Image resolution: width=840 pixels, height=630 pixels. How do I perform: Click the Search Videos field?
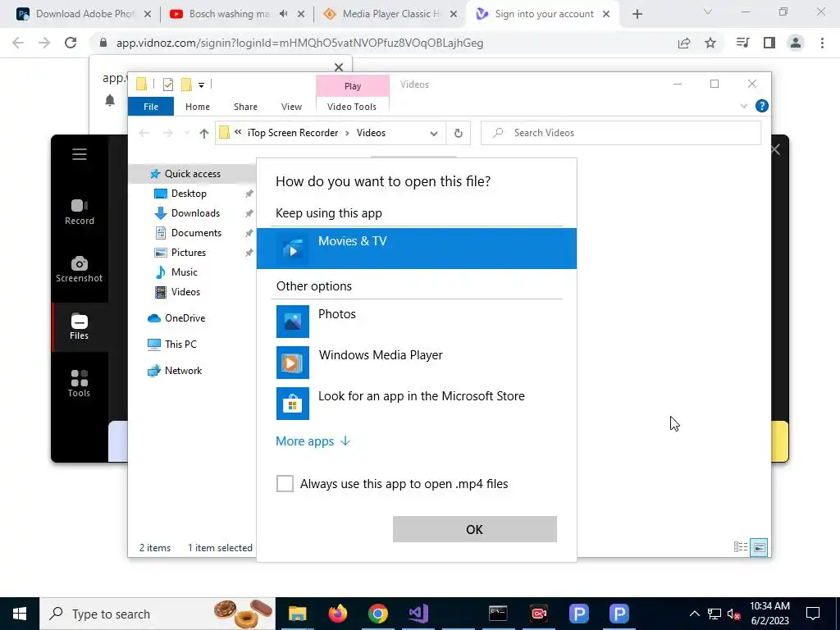click(621, 133)
